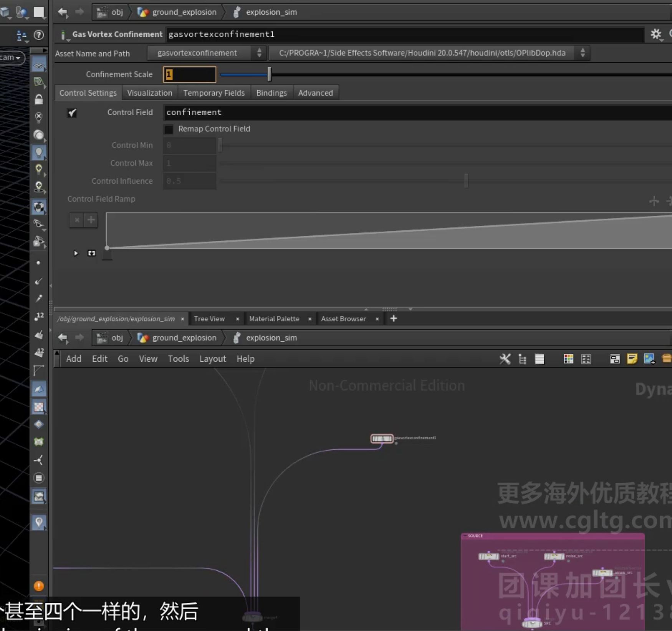This screenshot has width=672, height=631.
Task: Uncheck the Control Field checkbox
Action: 72,113
